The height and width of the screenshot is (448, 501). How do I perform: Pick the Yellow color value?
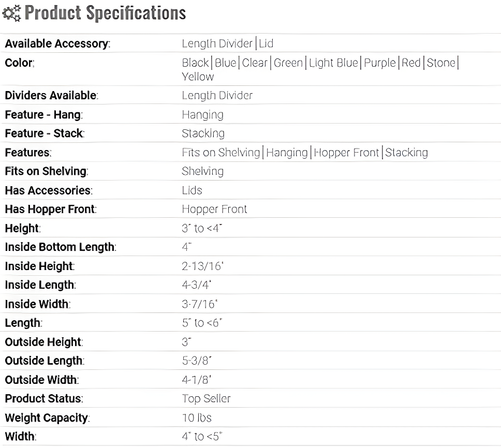click(x=198, y=77)
